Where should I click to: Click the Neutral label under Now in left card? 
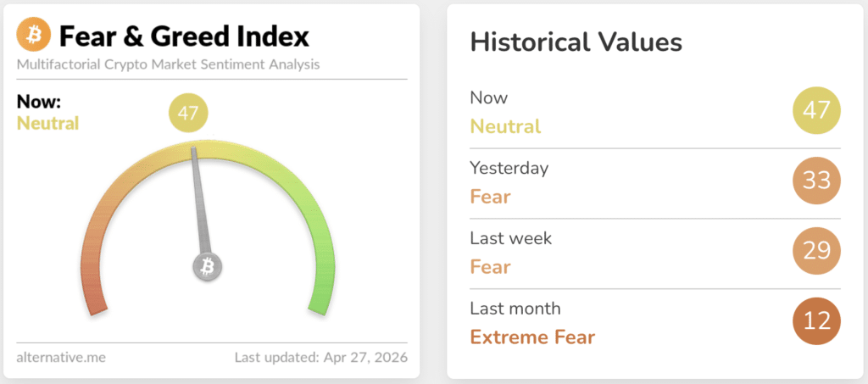[x=47, y=124]
